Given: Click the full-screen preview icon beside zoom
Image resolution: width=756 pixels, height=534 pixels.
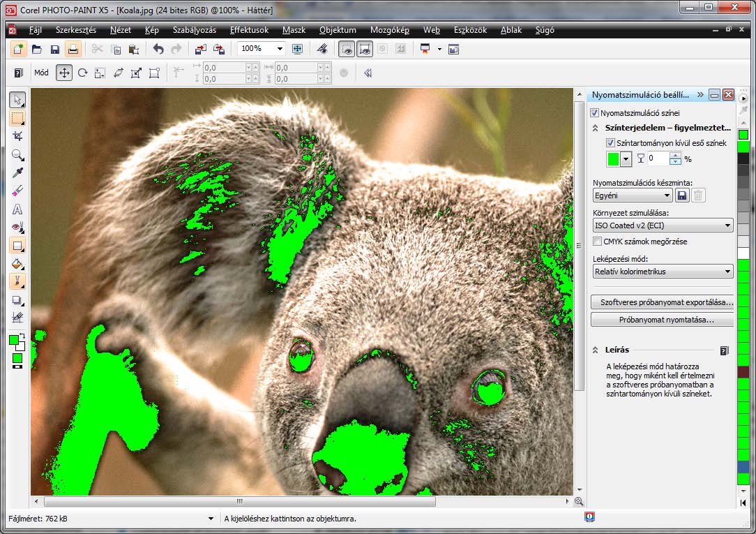Looking at the screenshot, I should (298, 49).
